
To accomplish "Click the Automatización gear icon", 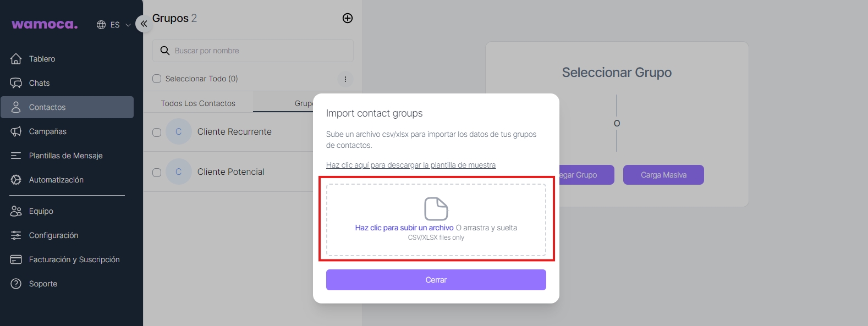I will pyautogui.click(x=16, y=180).
